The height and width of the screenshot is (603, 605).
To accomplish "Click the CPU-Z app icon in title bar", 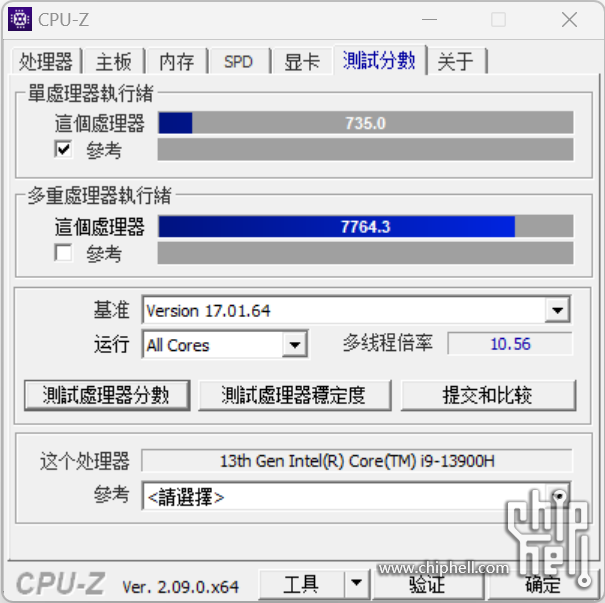I will coord(20,19).
